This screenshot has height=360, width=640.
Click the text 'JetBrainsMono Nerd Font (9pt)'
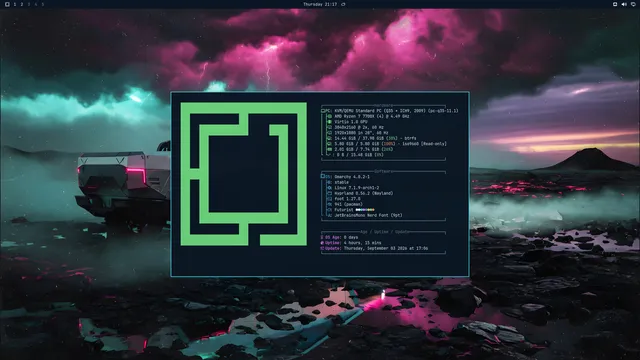tap(368, 215)
